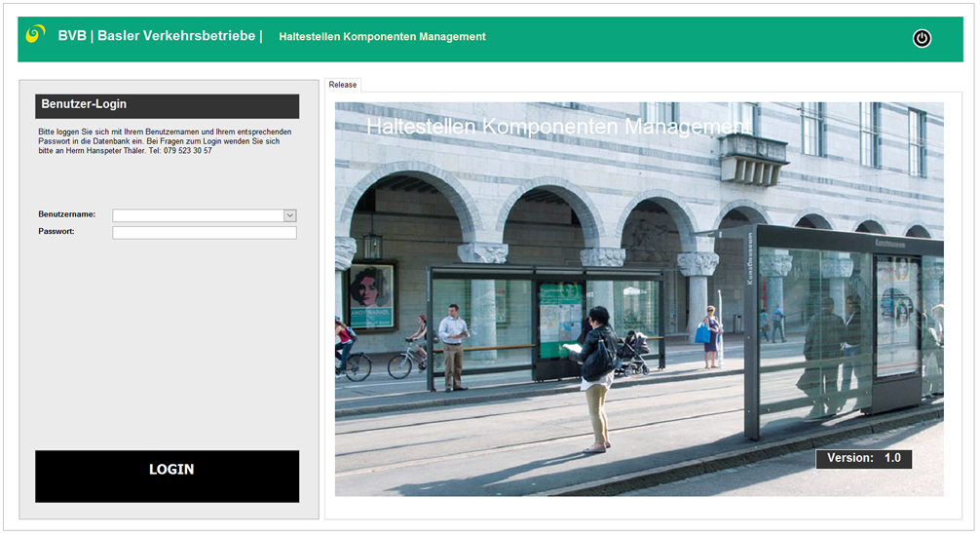
Task: Click the Version: 1.0 label
Action: coord(863,458)
